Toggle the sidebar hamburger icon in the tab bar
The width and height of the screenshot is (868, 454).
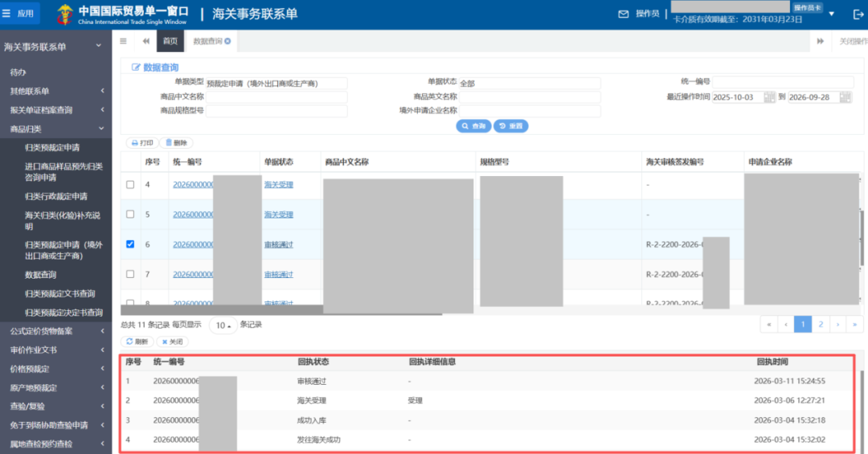(123, 41)
